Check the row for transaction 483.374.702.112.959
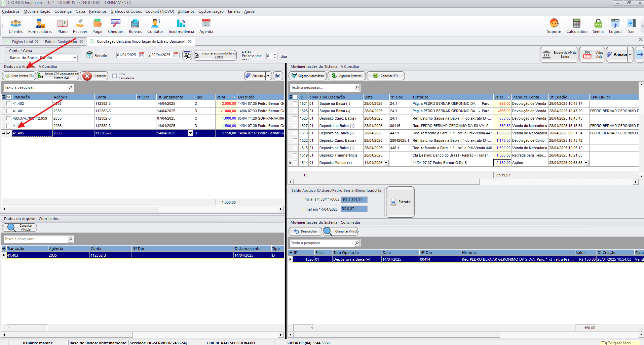644x345 pixels. [8, 118]
